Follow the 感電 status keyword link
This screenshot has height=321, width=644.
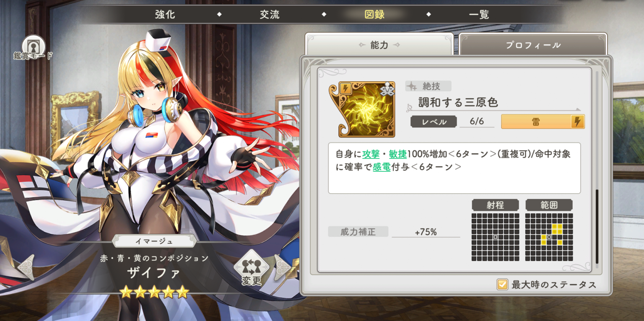[382, 167]
